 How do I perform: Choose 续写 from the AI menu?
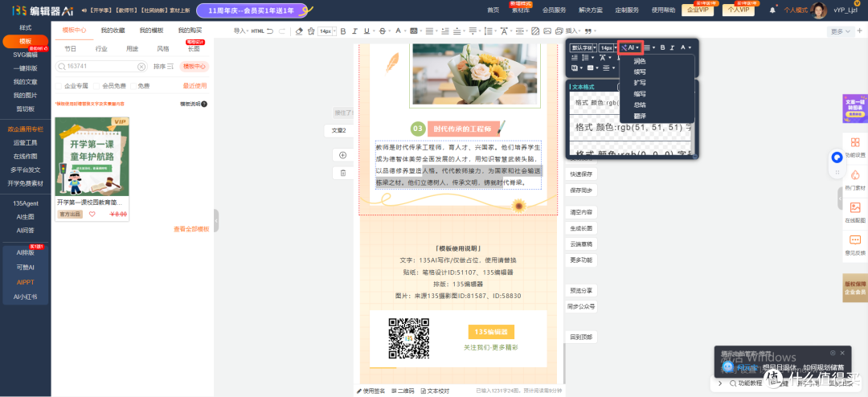point(640,72)
